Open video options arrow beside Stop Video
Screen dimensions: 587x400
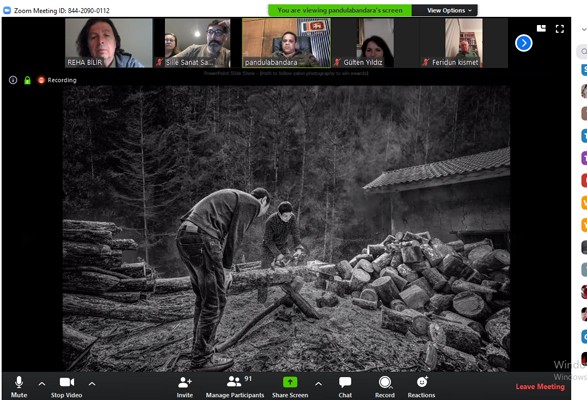[x=92, y=384]
